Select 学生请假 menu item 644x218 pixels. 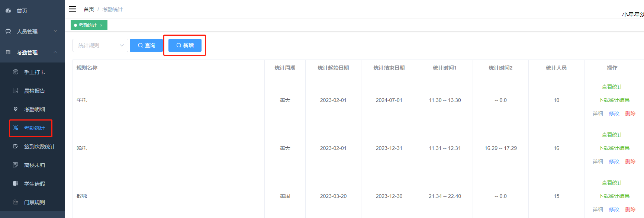[x=35, y=184]
